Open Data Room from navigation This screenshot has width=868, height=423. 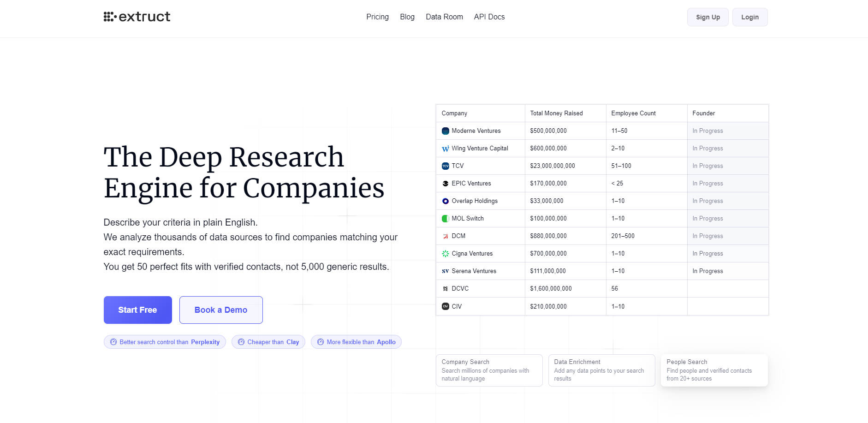coord(444,17)
